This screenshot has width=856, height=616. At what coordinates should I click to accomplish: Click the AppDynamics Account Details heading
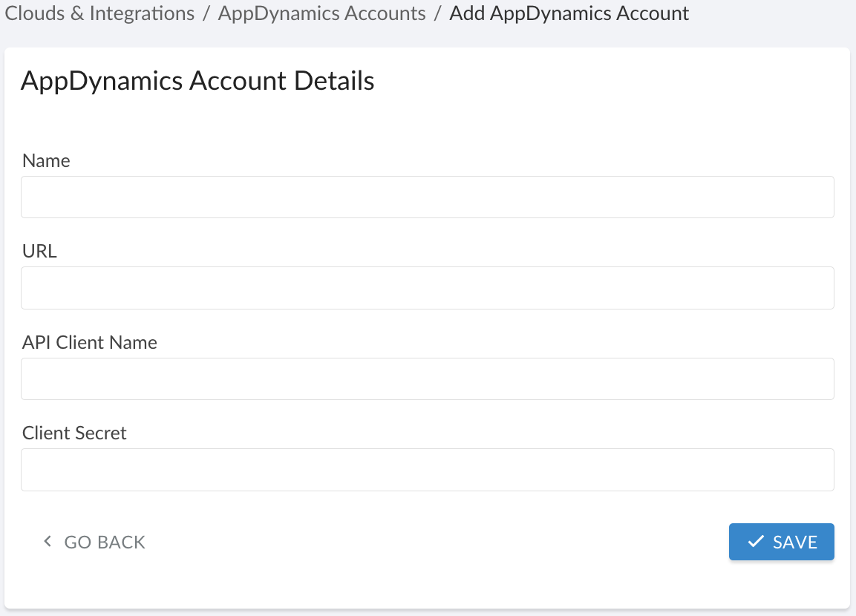pyautogui.click(x=197, y=80)
